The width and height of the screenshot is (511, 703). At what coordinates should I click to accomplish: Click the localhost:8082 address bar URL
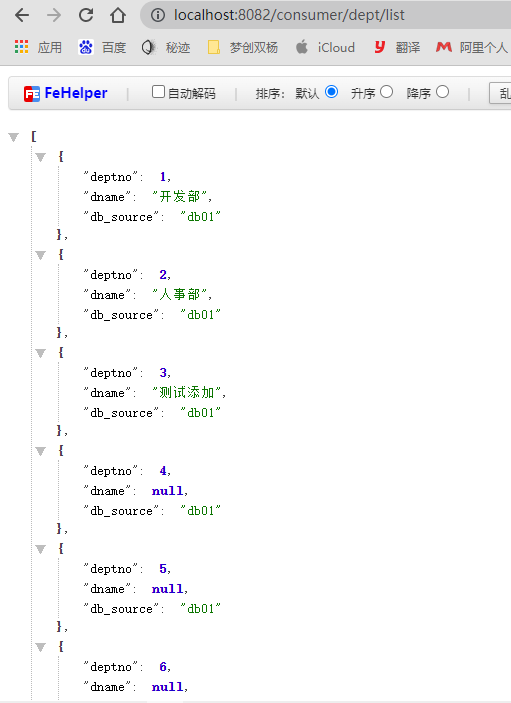click(289, 15)
